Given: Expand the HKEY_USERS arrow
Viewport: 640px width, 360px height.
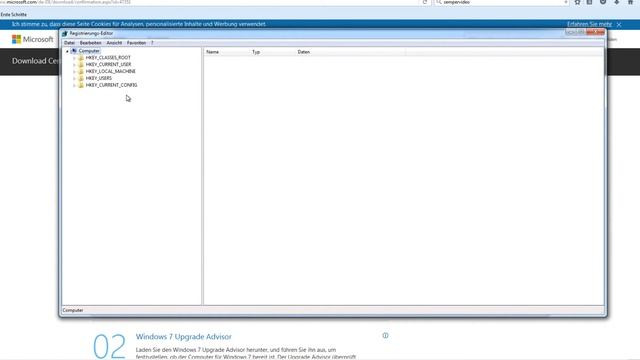Looking at the screenshot, I should pos(74,78).
